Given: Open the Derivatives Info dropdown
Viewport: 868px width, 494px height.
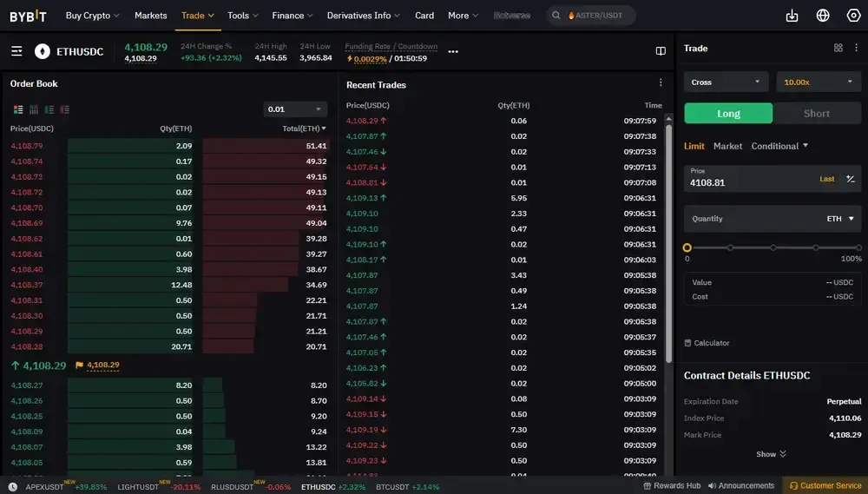Looking at the screenshot, I should point(363,16).
